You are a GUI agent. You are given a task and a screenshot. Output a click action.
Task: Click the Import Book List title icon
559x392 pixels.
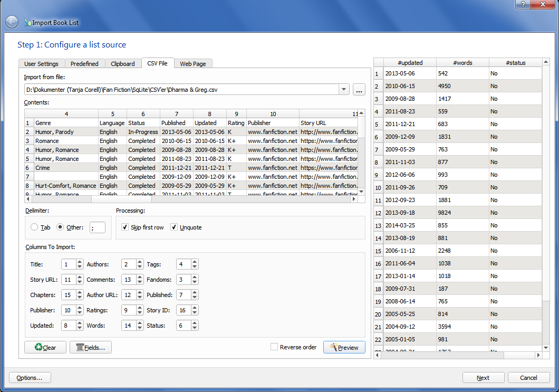tap(28, 23)
